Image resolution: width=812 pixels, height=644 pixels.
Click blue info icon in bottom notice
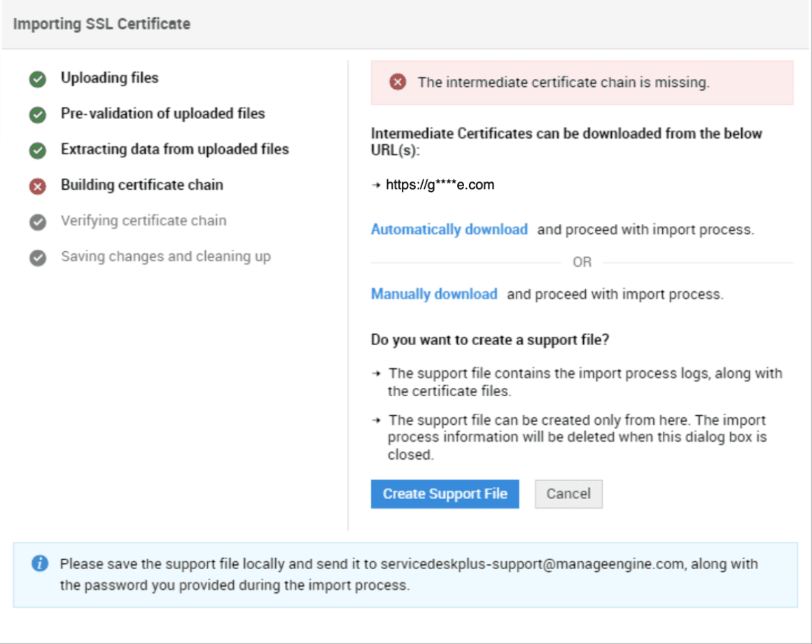[x=40, y=563]
